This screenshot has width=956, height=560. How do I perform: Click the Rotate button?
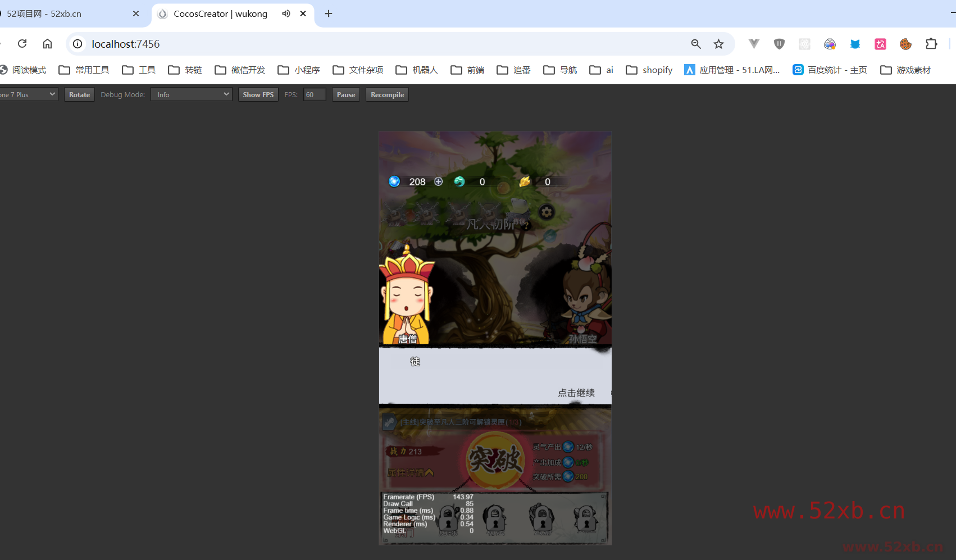[79, 94]
